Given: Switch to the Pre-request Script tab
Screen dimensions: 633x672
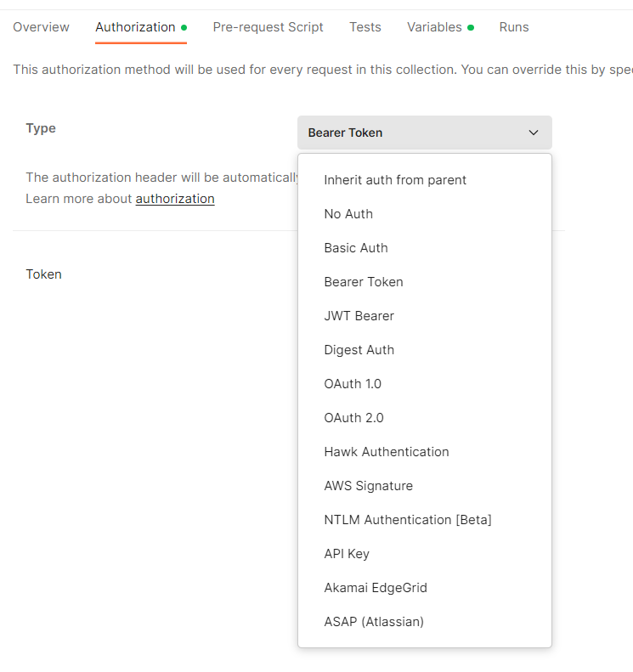Looking at the screenshot, I should click(x=268, y=27).
